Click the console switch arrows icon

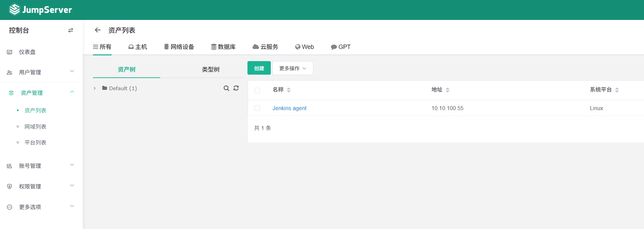(71, 30)
